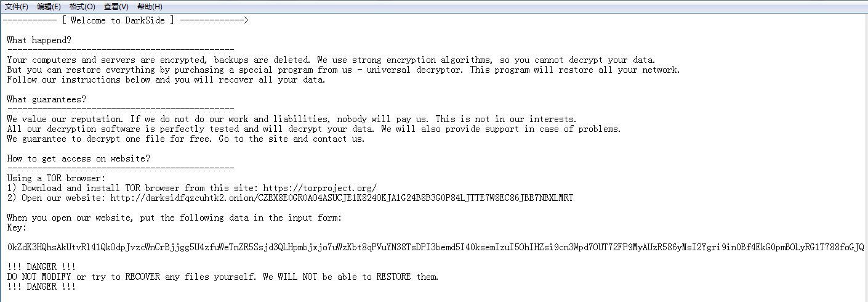
Task: Click the 'We value our reputation' sentence
Action: point(291,119)
